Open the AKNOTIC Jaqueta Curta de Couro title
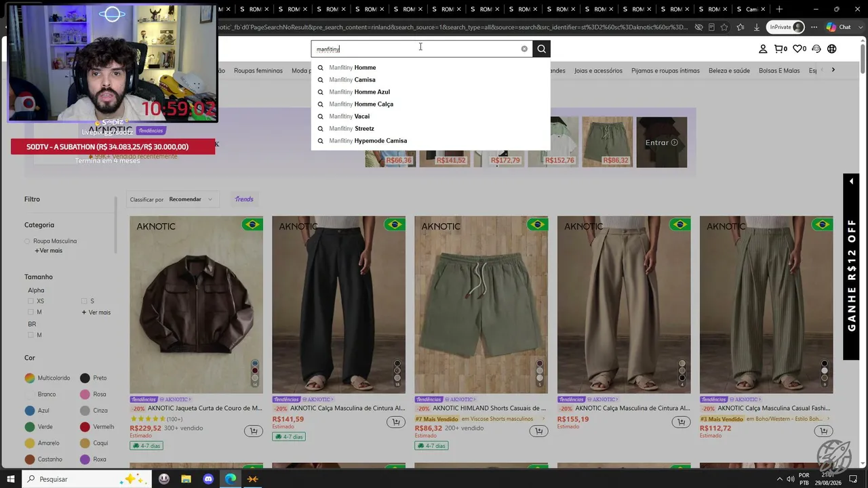The width and height of the screenshot is (868, 488). tap(205, 408)
